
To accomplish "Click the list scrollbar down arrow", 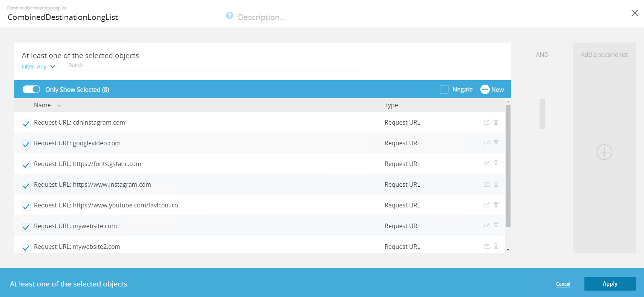I will point(508,250).
